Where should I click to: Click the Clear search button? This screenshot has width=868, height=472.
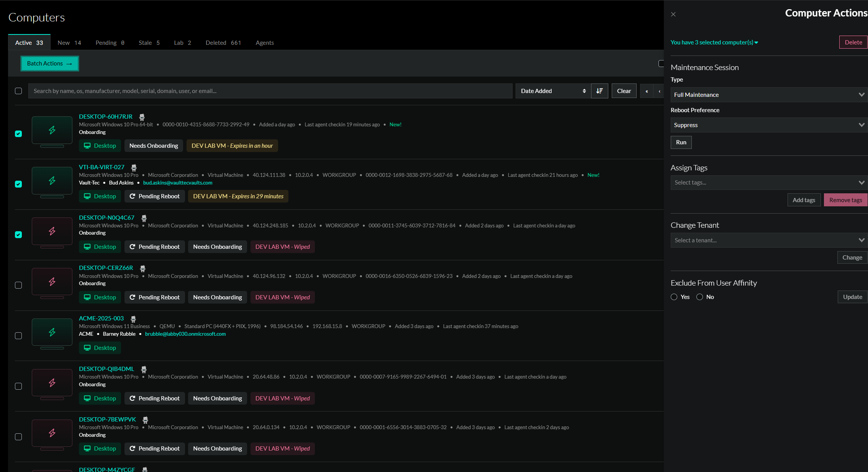coord(624,91)
